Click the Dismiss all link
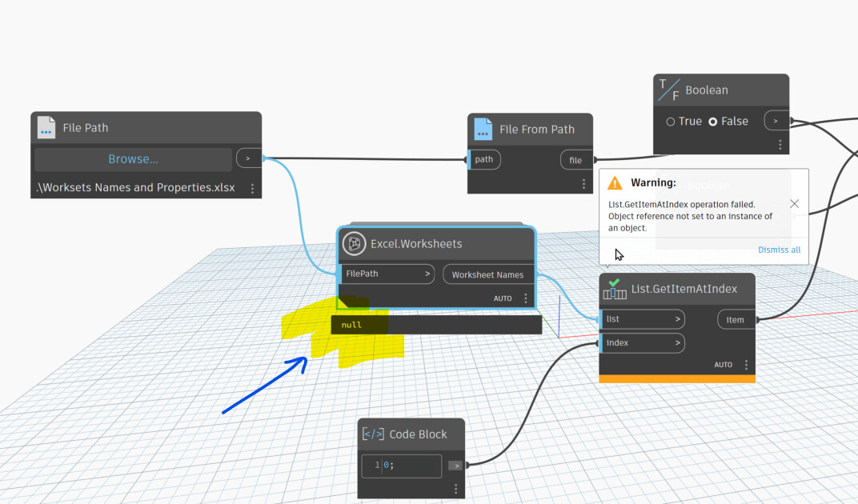This screenshot has height=504, width=858. (780, 250)
